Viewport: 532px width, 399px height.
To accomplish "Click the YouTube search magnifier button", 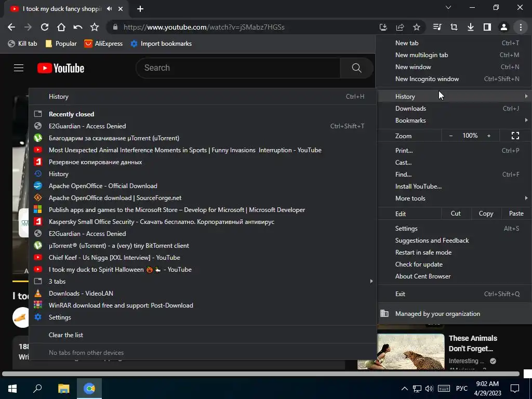I will [356, 68].
